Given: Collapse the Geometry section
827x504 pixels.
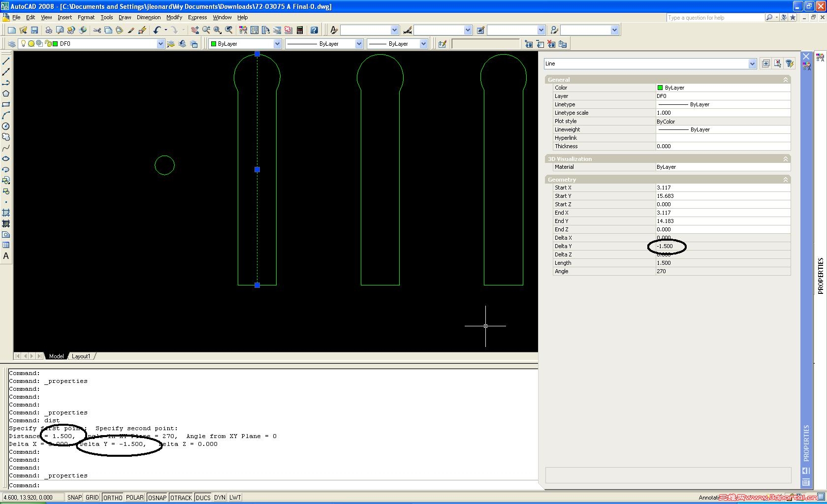Looking at the screenshot, I should [785, 180].
